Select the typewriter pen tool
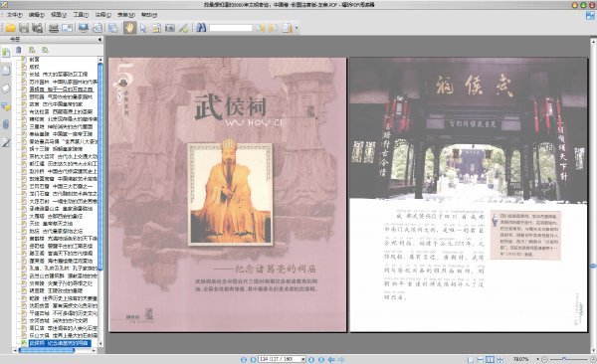The width and height of the screenshot is (597, 364). pyautogui.click(x=183, y=28)
